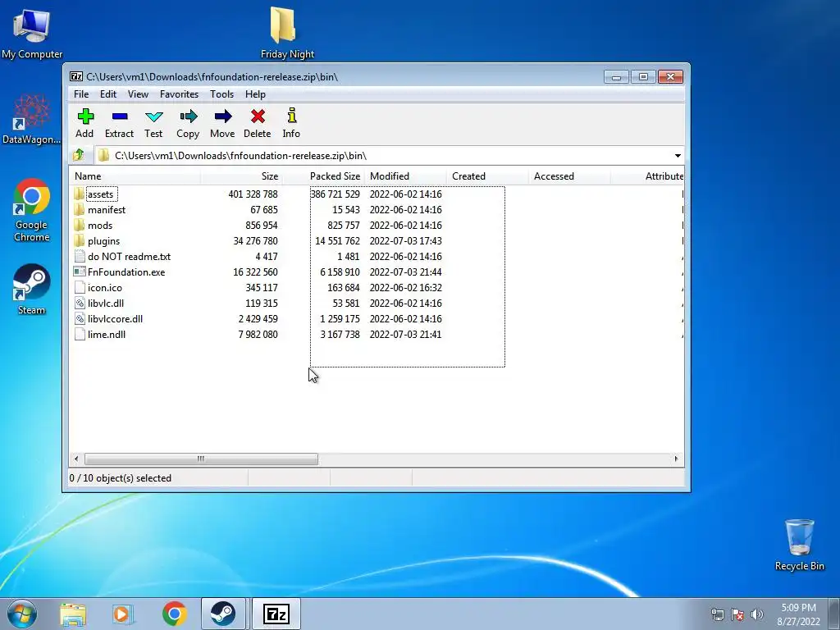The height and width of the screenshot is (630, 840).
Task: Select the icon.ico file icon
Action: (x=80, y=288)
